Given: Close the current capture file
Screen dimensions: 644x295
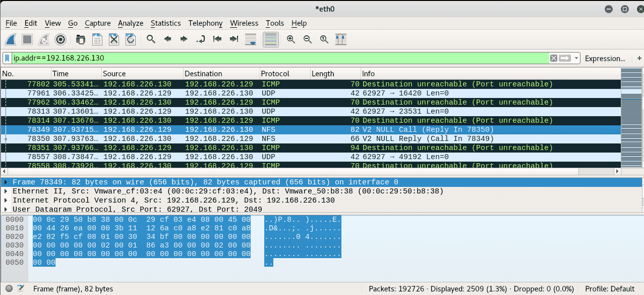Looking at the screenshot, I should [x=113, y=39].
